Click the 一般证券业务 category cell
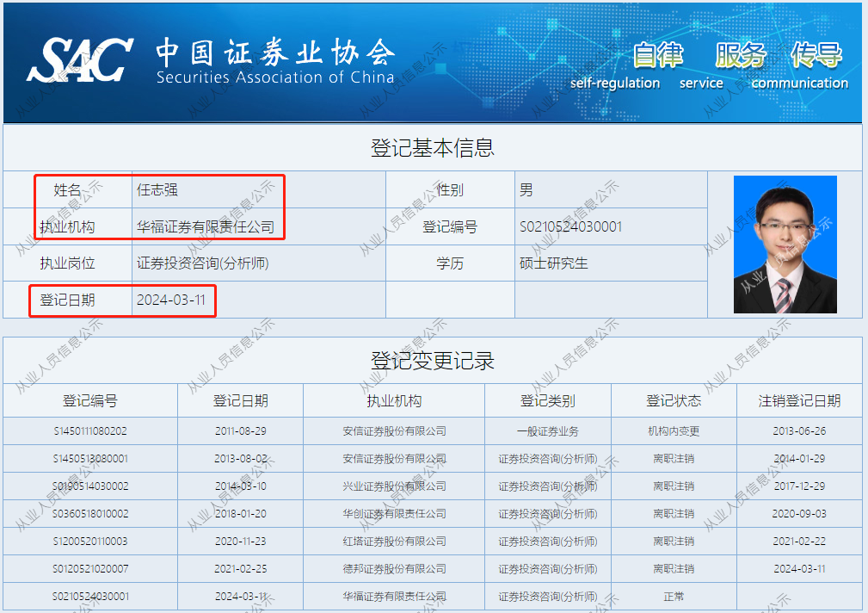 pos(548,431)
